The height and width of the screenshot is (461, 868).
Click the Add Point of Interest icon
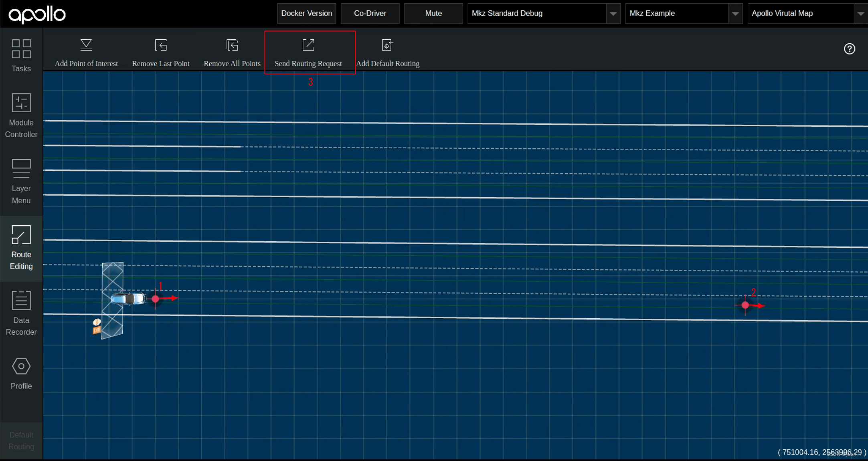[86, 45]
